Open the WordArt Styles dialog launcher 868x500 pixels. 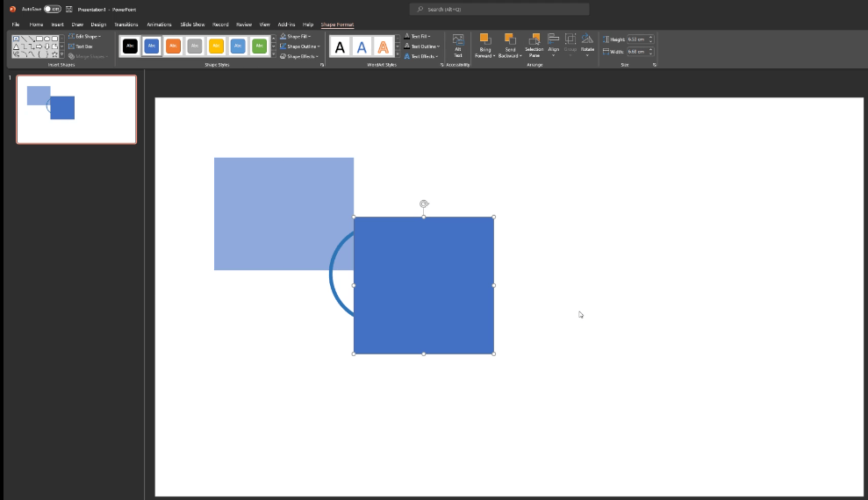pyautogui.click(x=441, y=65)
